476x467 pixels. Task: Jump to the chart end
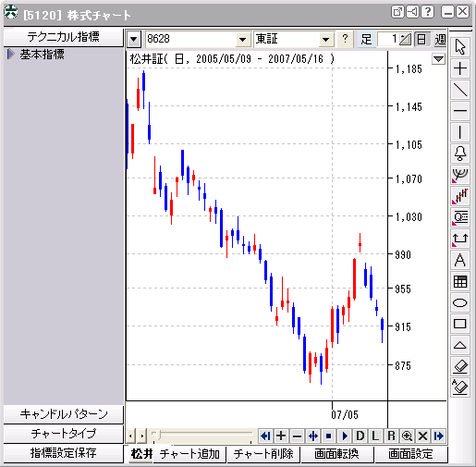click(438, 436)
